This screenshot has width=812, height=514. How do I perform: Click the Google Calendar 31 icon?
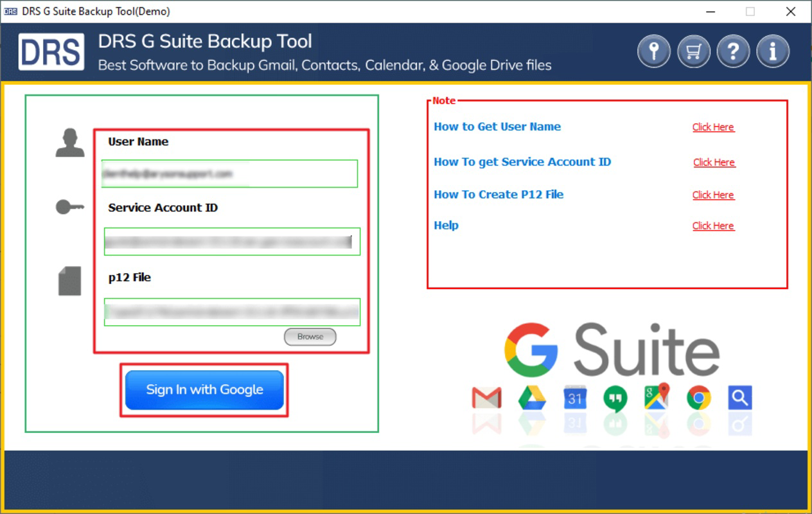pyautogui.click(x=574, y=398)
